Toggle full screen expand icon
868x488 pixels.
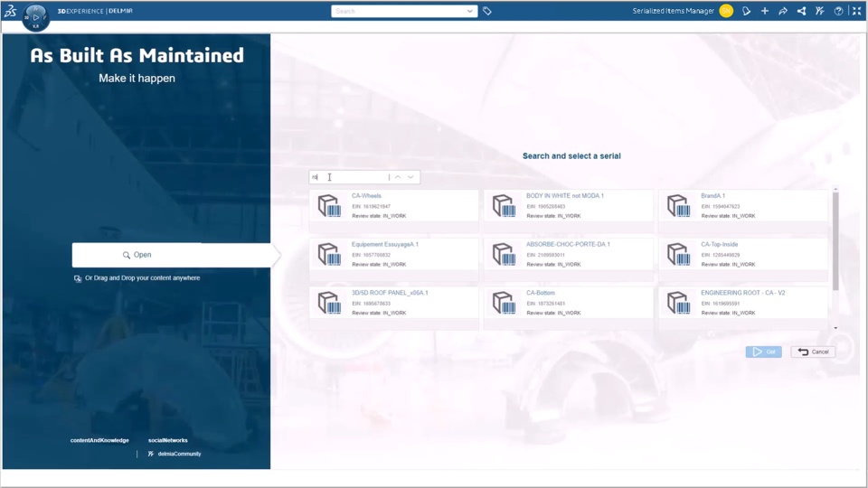[x=857, y=11]
